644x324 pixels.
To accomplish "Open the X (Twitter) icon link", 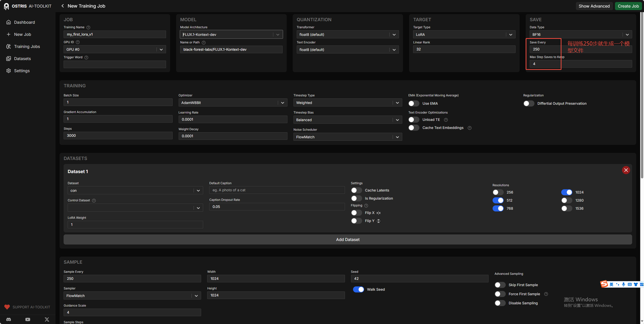I will (x=47, y=320).
